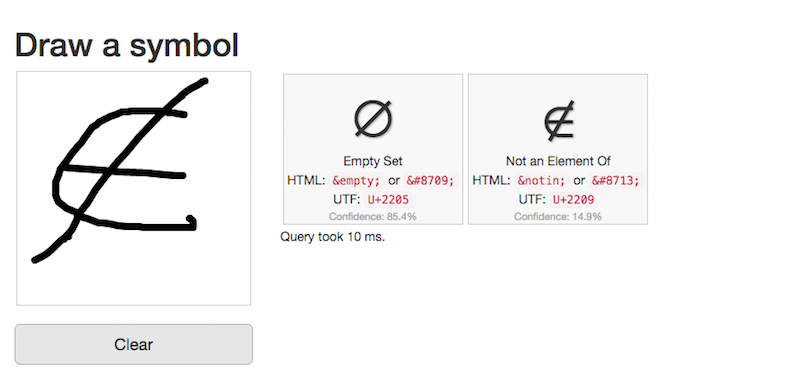Click the UTF label in Not an Element card
Screen dimensions: 800x383
coord(532,199)
